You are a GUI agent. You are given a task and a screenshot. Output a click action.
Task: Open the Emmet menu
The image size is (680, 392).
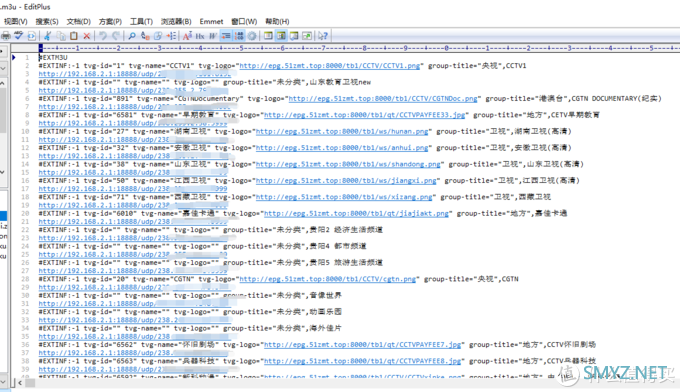[x=211, y=21]
